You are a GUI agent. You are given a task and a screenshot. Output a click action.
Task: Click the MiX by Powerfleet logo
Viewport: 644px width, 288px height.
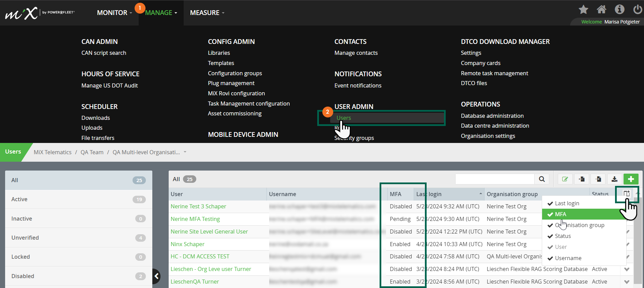click(40, 13)
